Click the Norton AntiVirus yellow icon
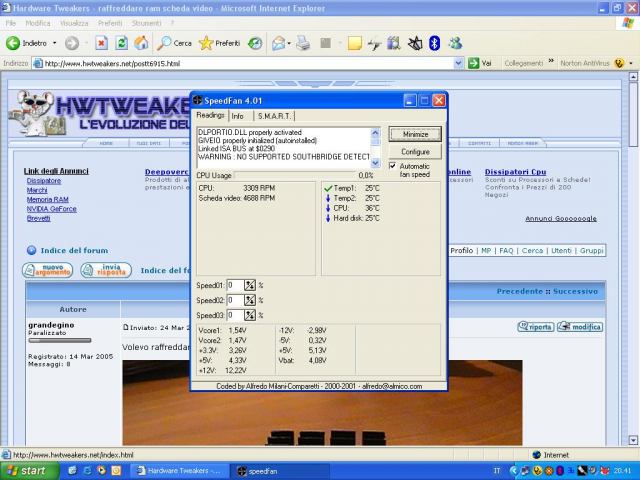640x480 pixels. [x=619, y=63]
